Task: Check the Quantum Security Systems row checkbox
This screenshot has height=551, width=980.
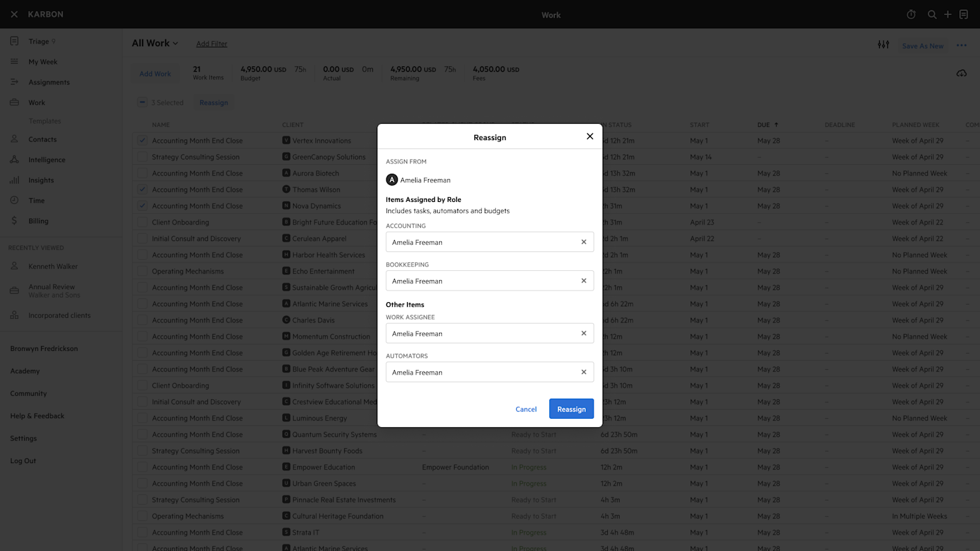Action: [x=142, y=434]
